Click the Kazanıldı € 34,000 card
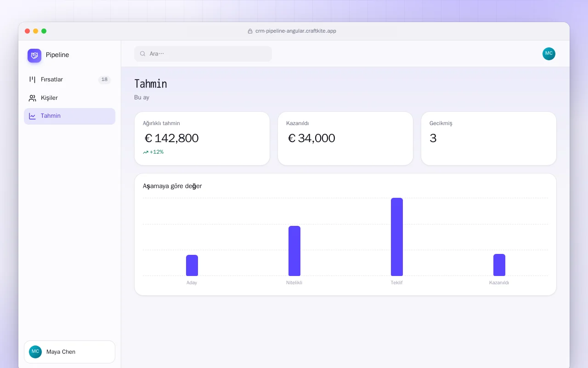Screen dimensions: 588x368 (x=345, y=138)
